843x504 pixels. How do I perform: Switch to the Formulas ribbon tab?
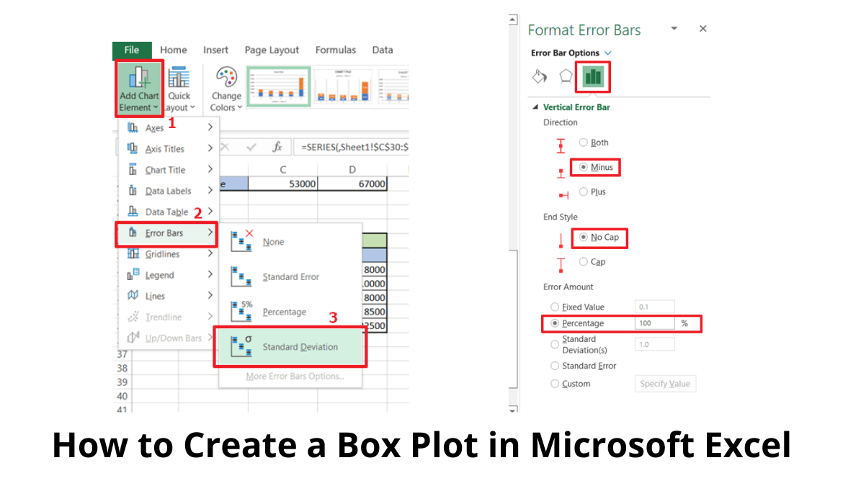point(335,50)
